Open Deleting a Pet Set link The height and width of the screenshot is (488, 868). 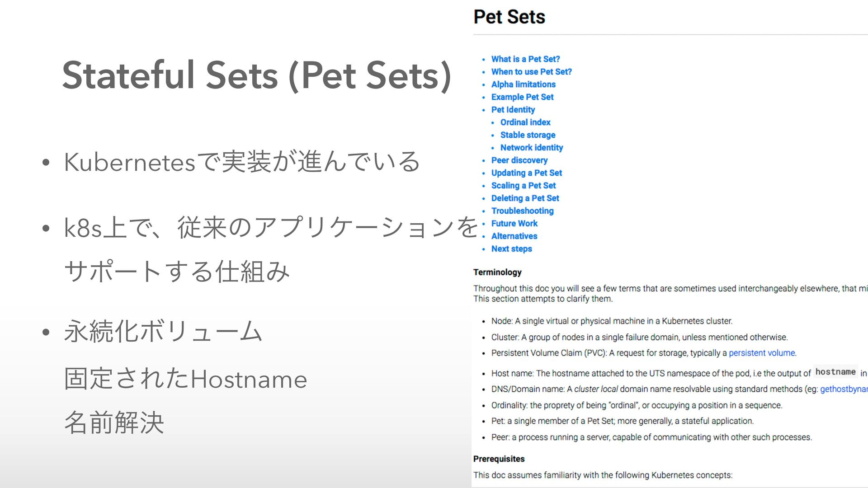pos(525,198)
